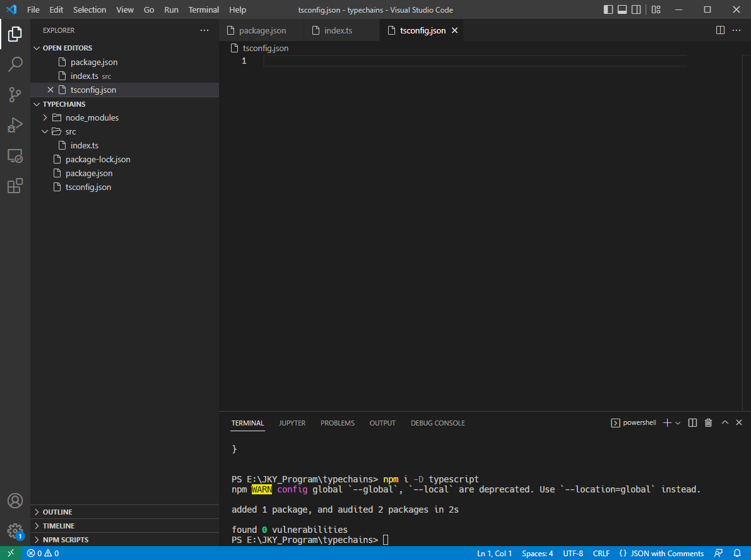Toggle Secondary Side Bar visibility
Viewport: 751px width, 560px height.
(636, 9)
